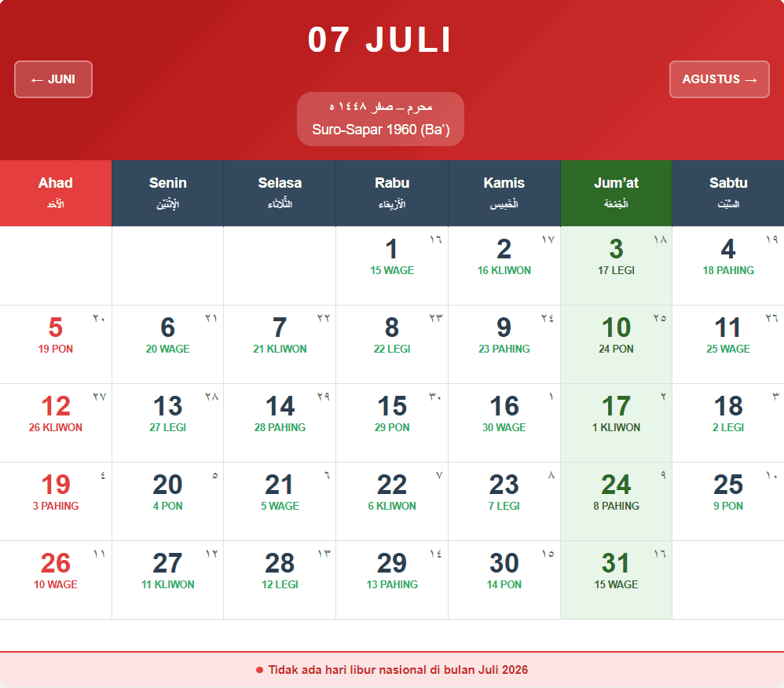Image resolution: width=784 pixels, height=688 pixels.
Task: Select July 2, 16 Kliwon
Action: [x=504, y=266]
